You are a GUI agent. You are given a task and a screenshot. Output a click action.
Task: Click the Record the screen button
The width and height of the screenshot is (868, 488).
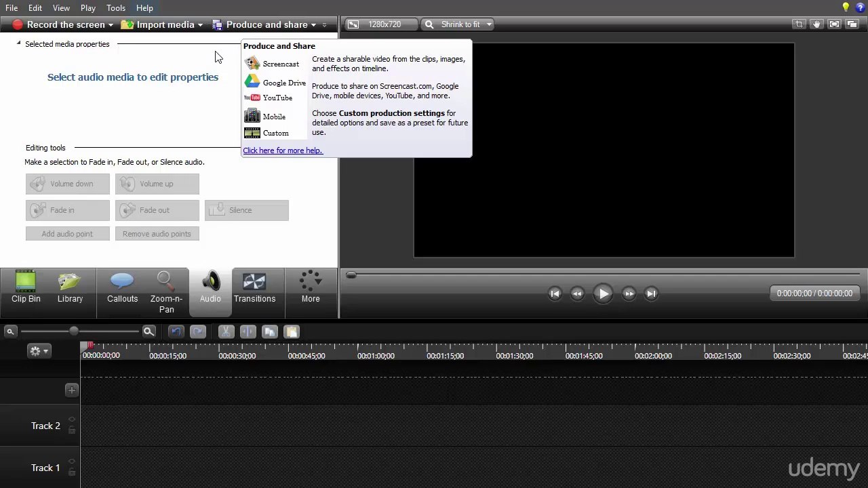[x=59, y=24]
